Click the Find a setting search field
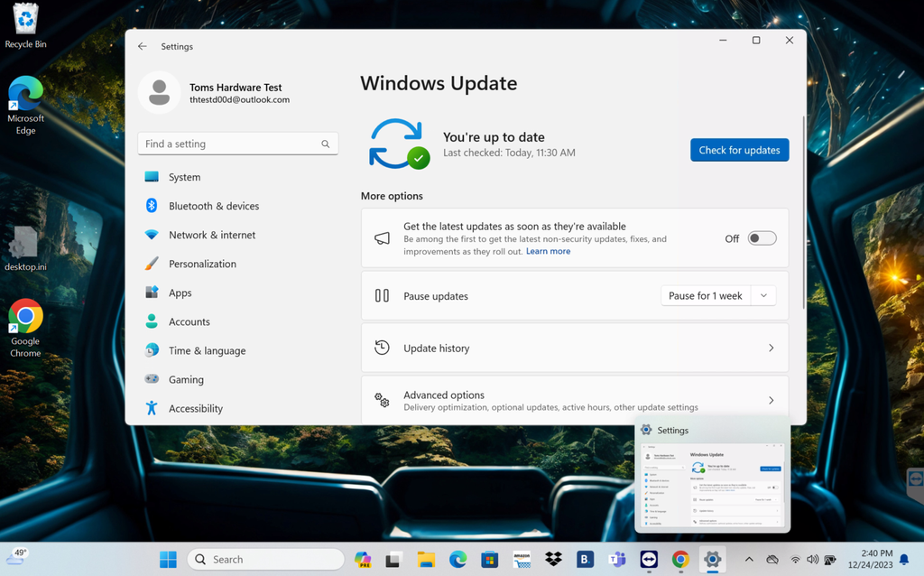Image resolution: width=924 pixels, height=576 pixels. (x=237, y=143)
